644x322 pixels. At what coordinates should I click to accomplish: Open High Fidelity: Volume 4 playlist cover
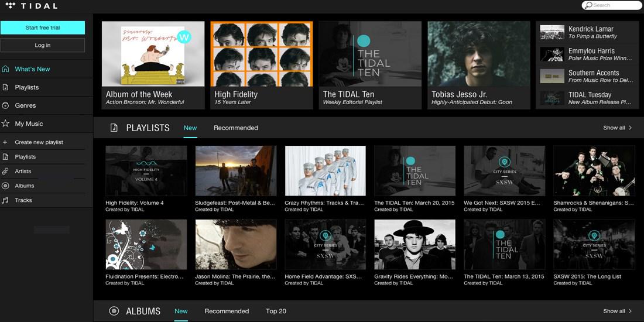pos(146,171)
